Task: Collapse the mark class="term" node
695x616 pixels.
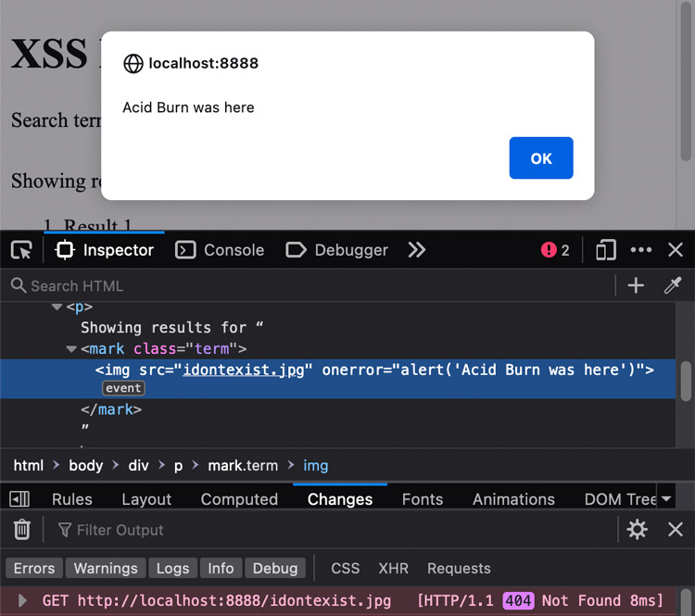Action: point(71,349)
